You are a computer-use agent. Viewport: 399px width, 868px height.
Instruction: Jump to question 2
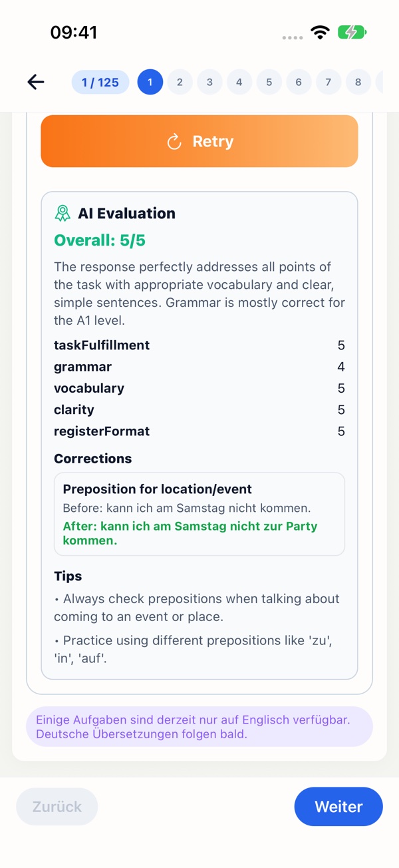point(180,83)
